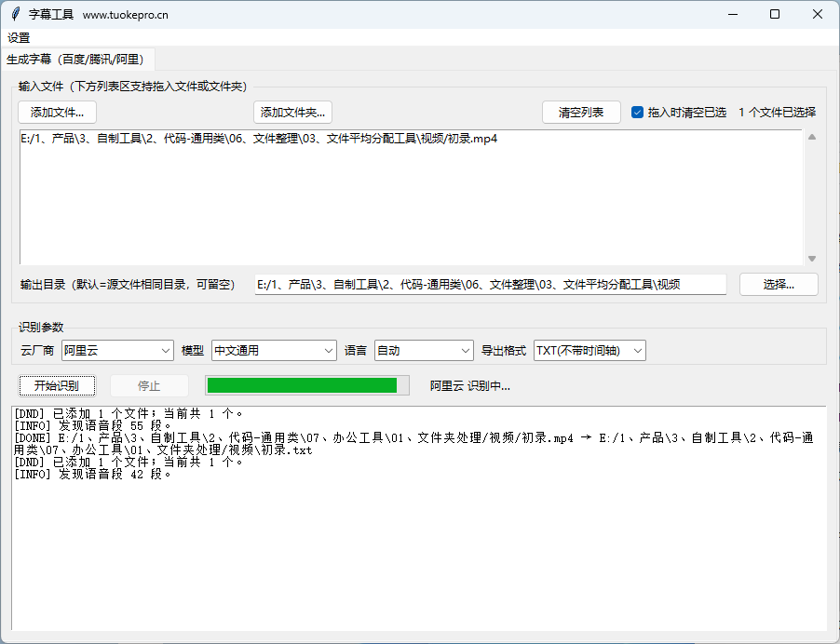Open the 模型 dropdown showing 中文通用
The height and width of the screenshot is (644, 840).
point(274,351)
